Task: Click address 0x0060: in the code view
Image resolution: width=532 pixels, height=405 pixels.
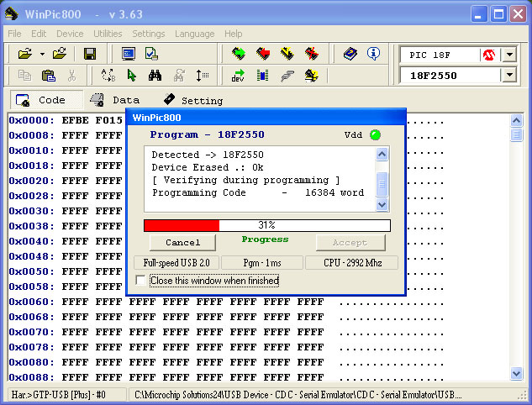Action: [32, 302]
